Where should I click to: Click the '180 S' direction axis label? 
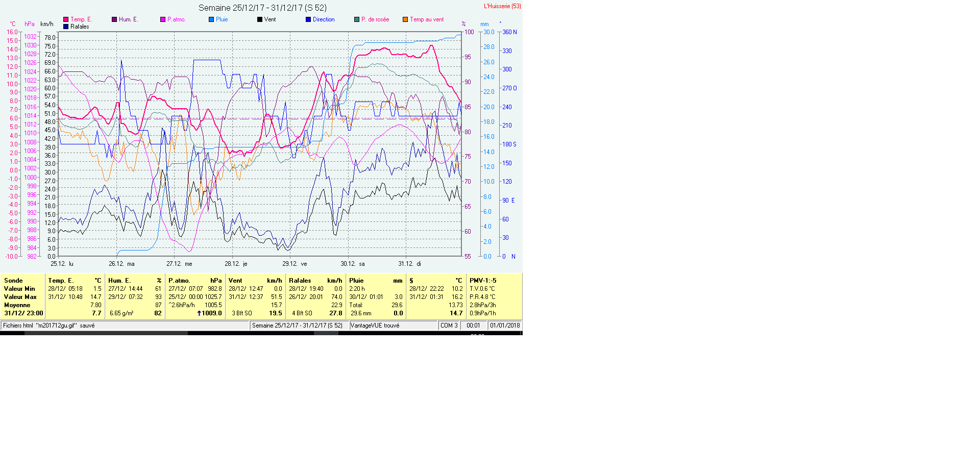pos(509,144)
